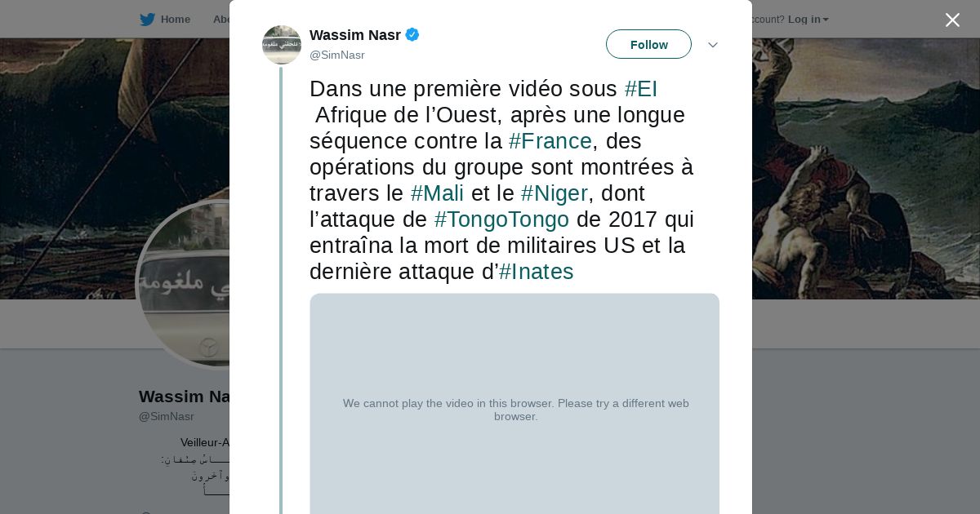Open Wassim Nasr's avatar in tweet
The image size is (980, 514).
pos(282,45)
